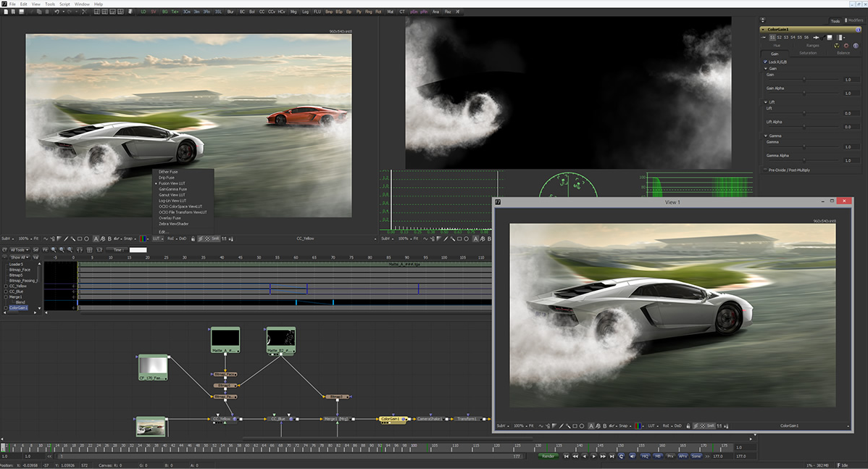Image resolution: width=868 pixels, height=469 pixels.
Task: Collapse the Gamma section in ColorGain1
Action: [x=765, y=136]
